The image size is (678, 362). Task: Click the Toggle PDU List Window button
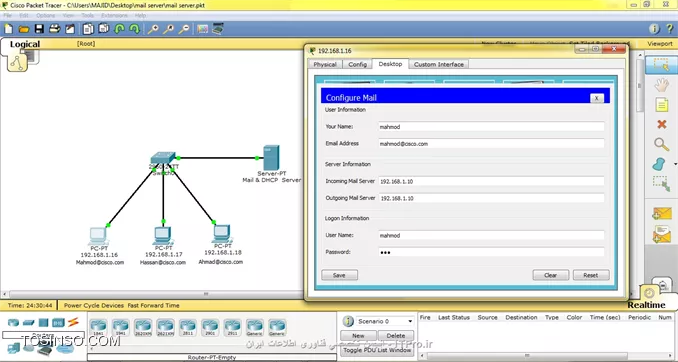click(377, 350)
